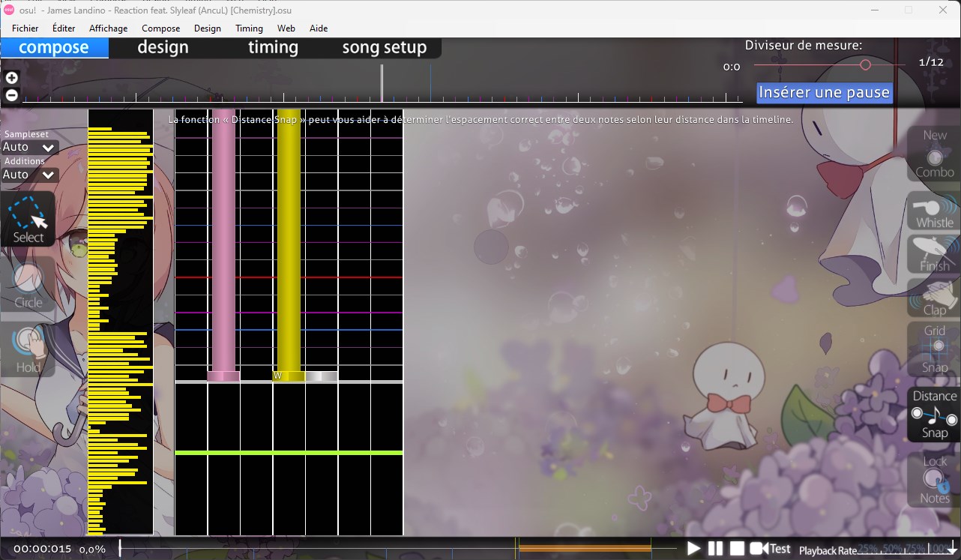Open the Additions dropdown
The width and height of the screenshot is (961, 560).
click(x=30, y=175)
